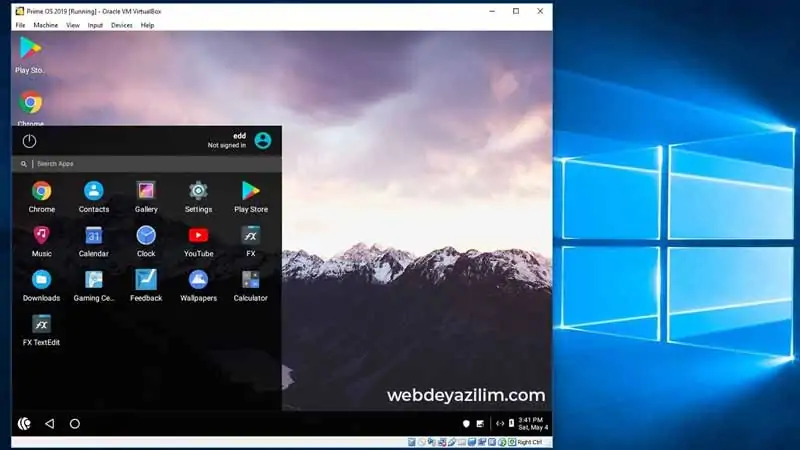The image size is (800, 450).
Task: Minimize the VirtualBox window
Action: [x=492, y=11]
